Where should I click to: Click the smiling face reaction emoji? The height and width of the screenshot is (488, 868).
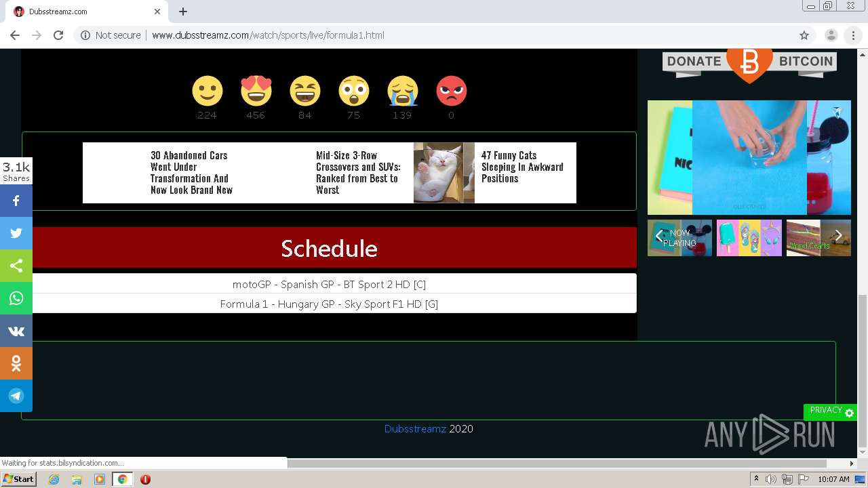point(207,90)
